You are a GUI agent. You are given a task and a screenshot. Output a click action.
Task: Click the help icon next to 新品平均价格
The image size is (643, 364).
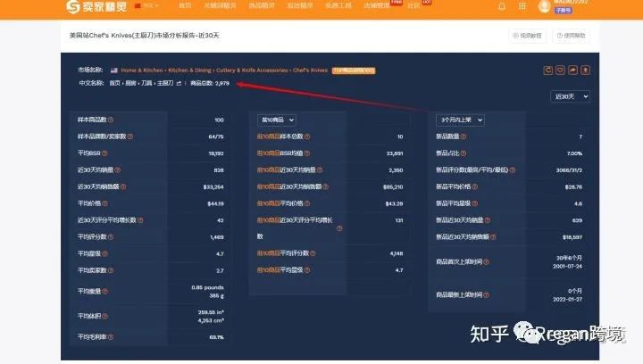475,187
